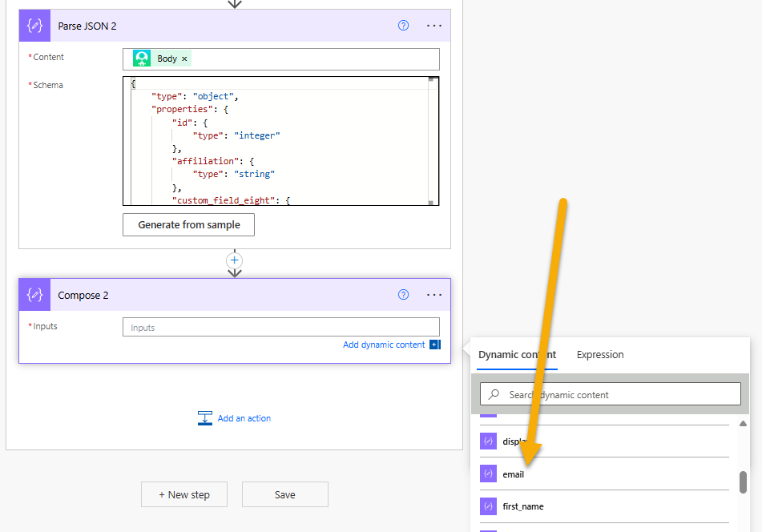Click the email dynamic content icon

pyautogui.click(x=489, y=474)
